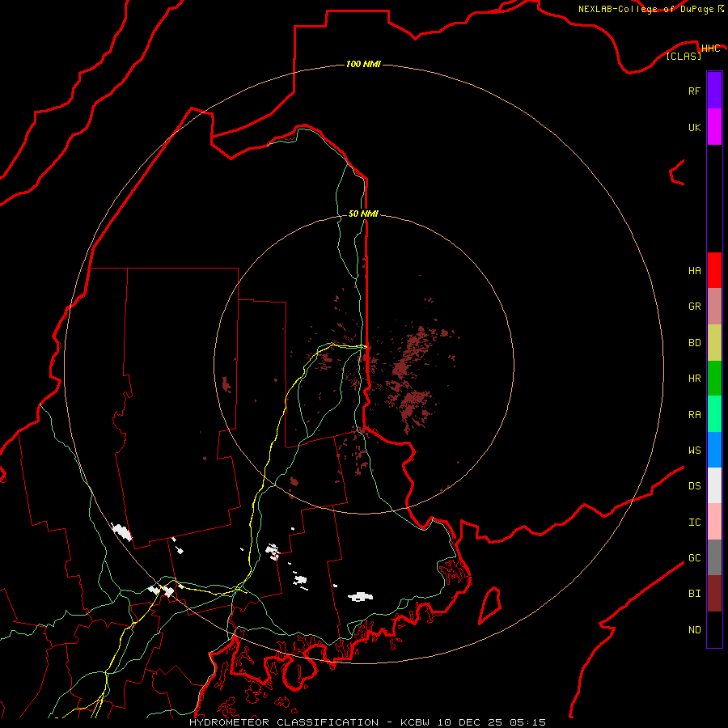Click the green HR legend swatch
The width and height of the screenshot is (728, 728).
tap(714, 379)
